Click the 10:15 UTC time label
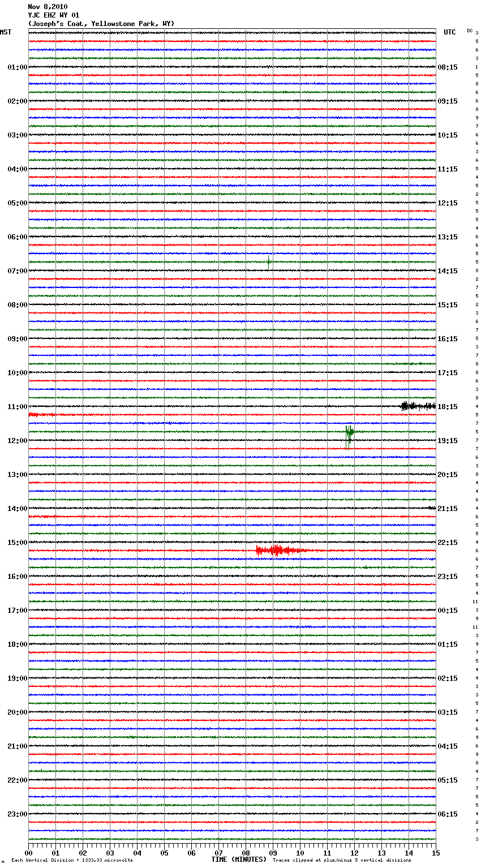This screenshot has width=481, height=868. tap(448, 135)
